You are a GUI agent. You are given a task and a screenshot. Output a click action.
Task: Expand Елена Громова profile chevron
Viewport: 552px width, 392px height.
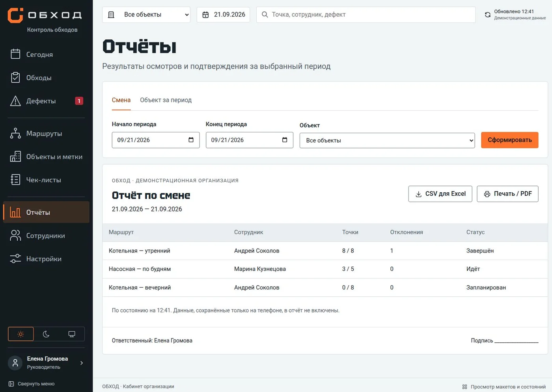coord(82,363)
